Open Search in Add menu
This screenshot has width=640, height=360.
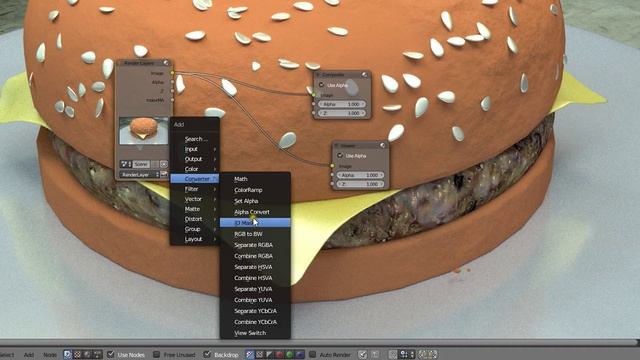pos(195,139)
